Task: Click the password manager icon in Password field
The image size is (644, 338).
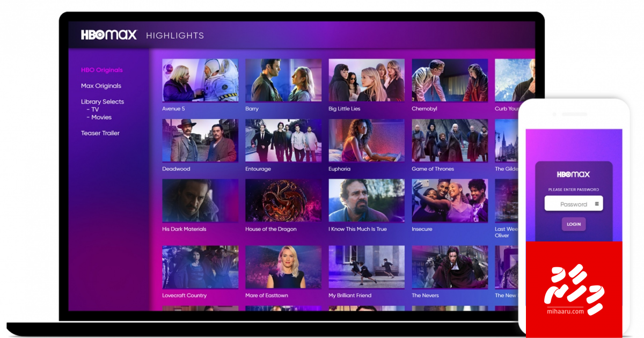Action: point(597,204)
